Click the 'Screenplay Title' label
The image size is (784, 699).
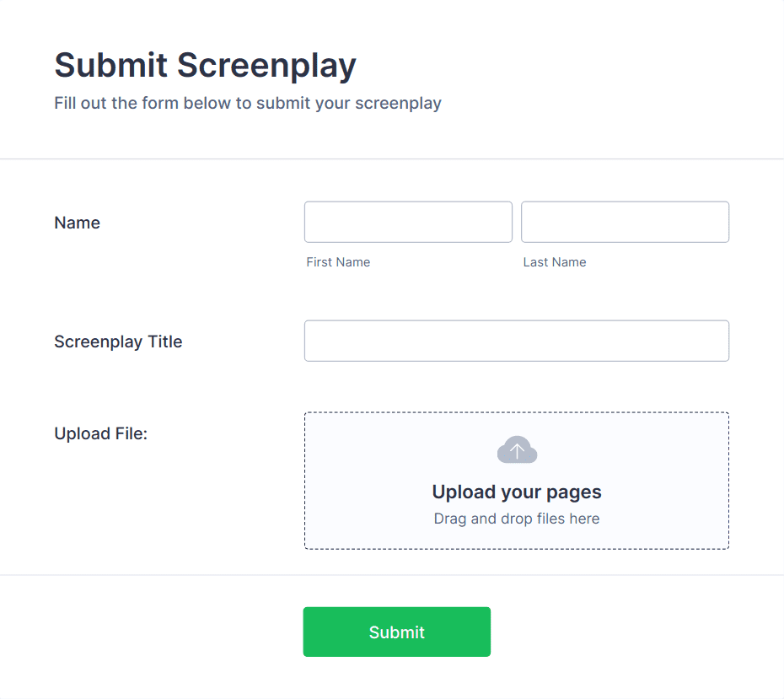118,341
